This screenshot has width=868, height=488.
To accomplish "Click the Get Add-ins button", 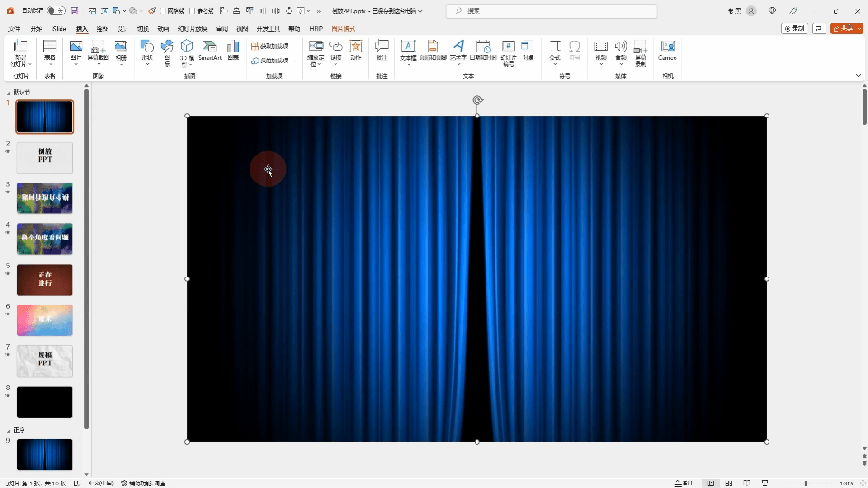I will click(x=270, y=45).
